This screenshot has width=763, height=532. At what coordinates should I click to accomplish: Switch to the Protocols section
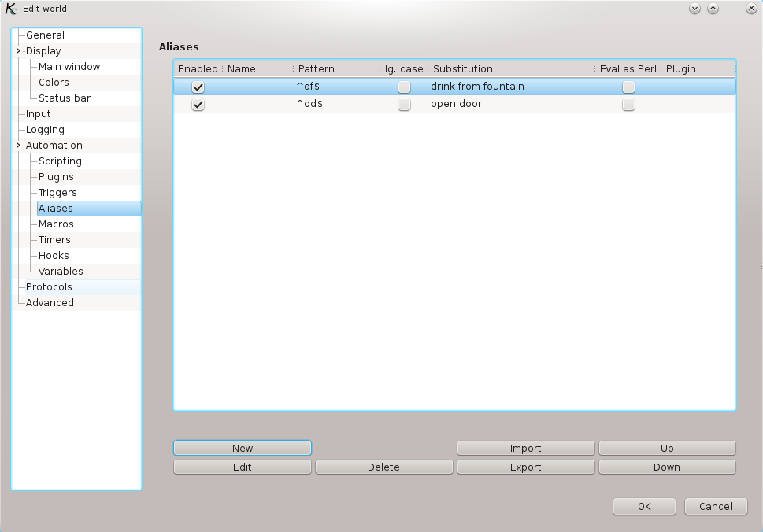[48, 286]
